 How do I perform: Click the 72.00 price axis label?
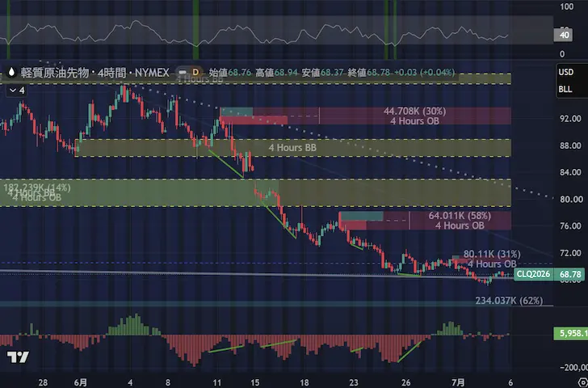[570, 253]
